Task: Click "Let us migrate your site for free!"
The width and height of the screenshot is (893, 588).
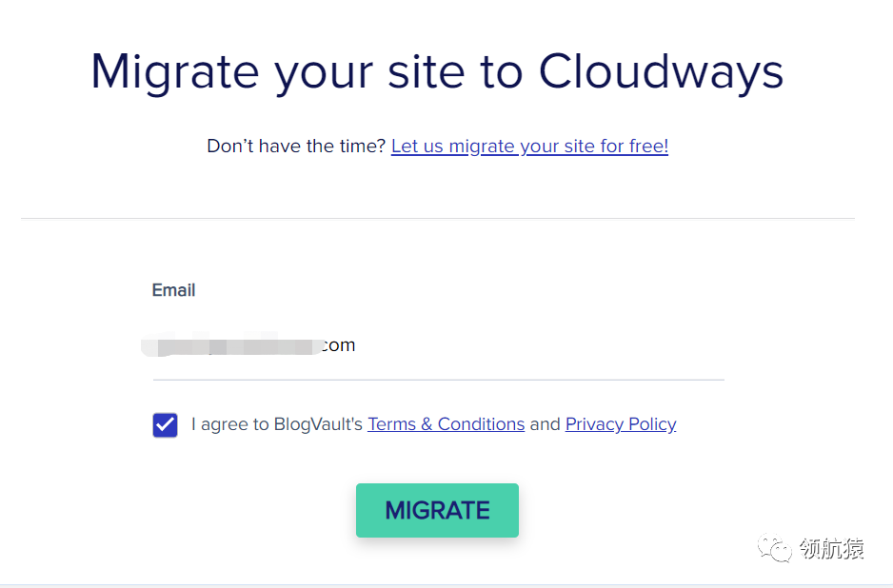Action: pos(529,147)
